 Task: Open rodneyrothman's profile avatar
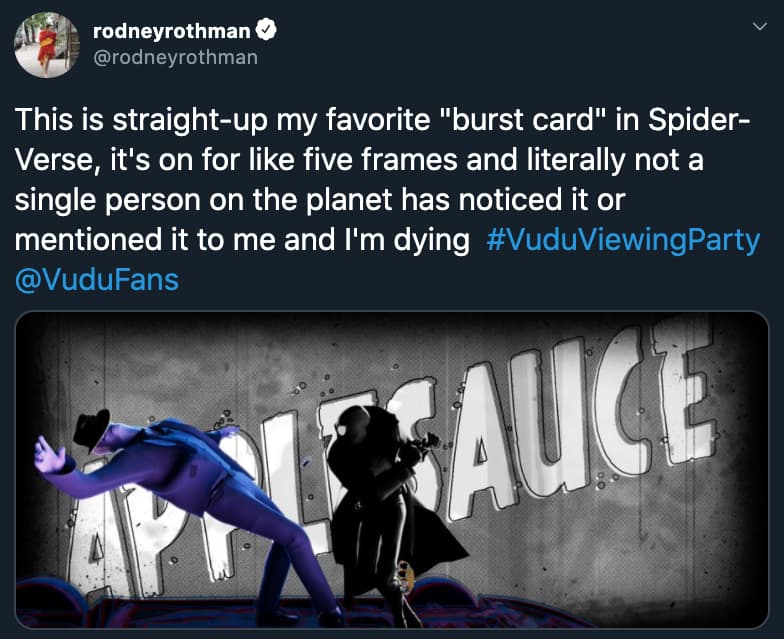(46, 45)
